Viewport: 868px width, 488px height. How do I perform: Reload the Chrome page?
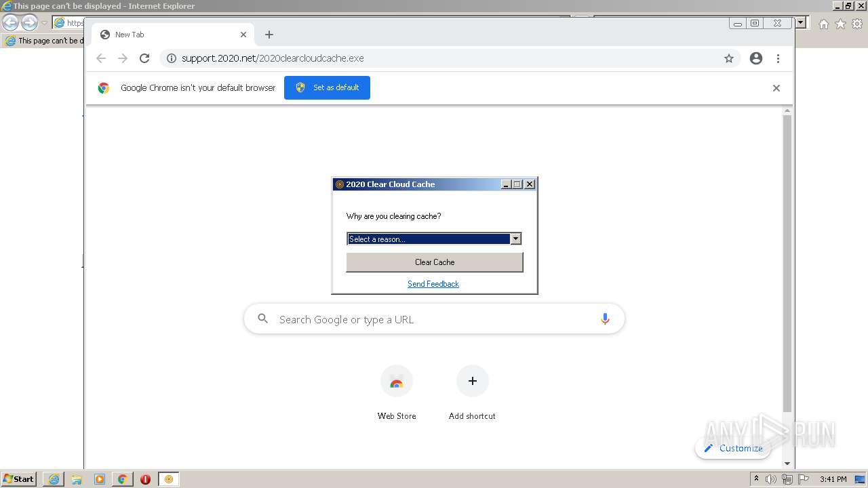(x=144, y=58)
